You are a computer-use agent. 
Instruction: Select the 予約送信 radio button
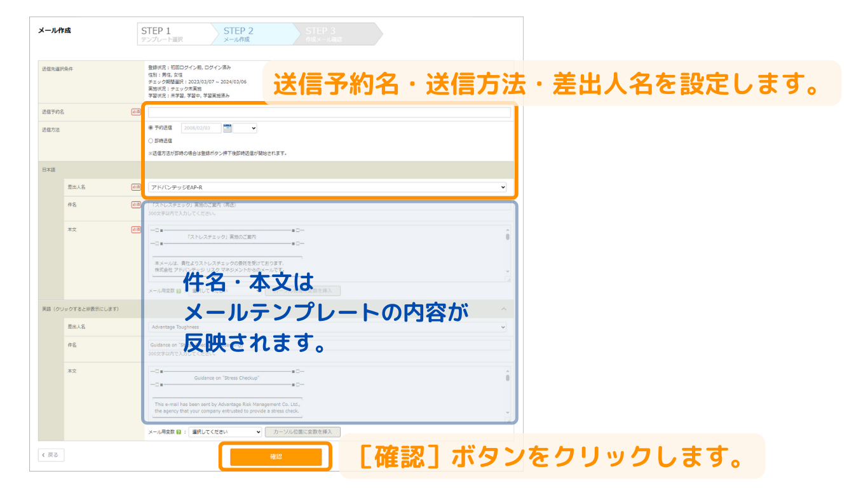pyautogui.click(x=151, y=128)
